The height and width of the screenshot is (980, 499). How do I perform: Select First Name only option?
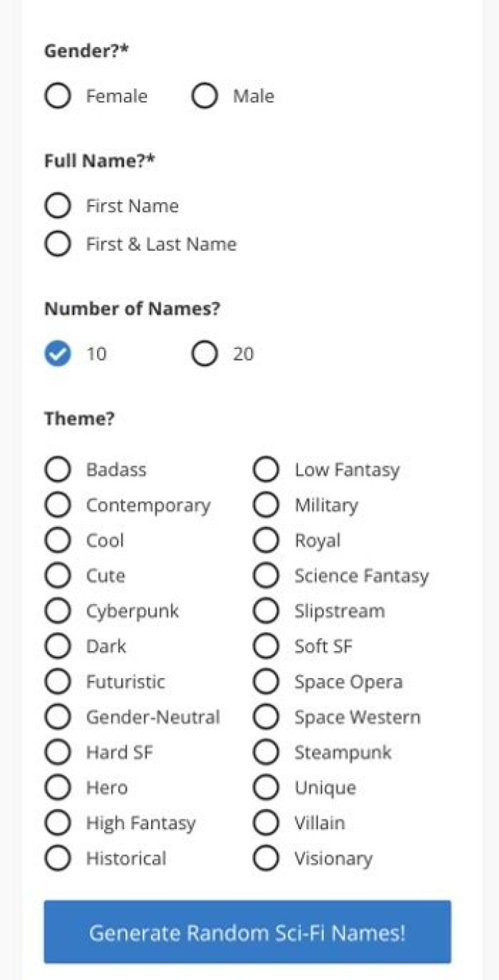click(x=58, y=206)
